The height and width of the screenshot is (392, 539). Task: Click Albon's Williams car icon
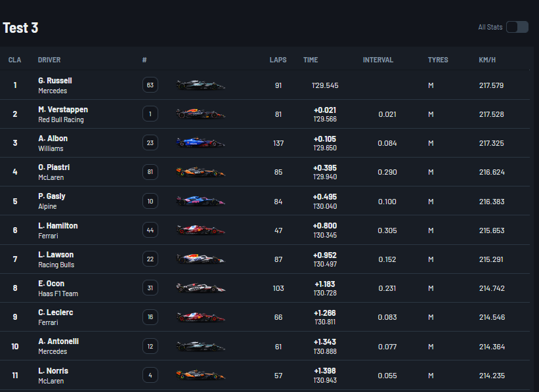200,143
